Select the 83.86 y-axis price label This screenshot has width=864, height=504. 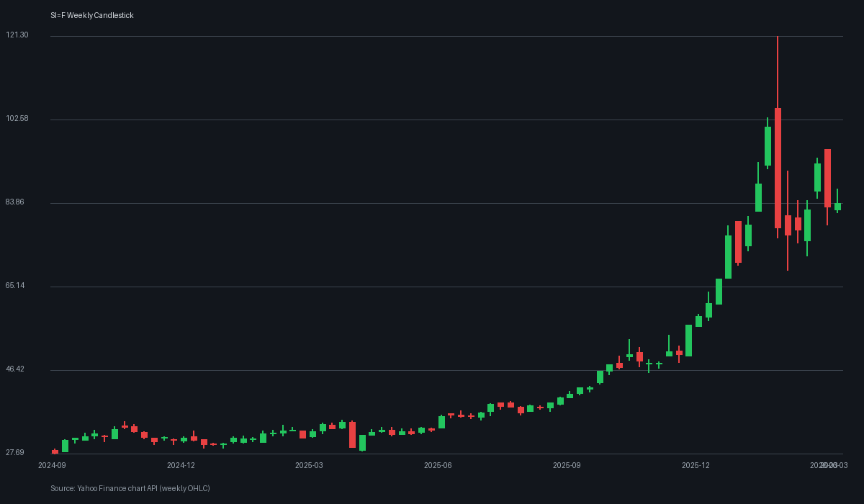[15, 202]
